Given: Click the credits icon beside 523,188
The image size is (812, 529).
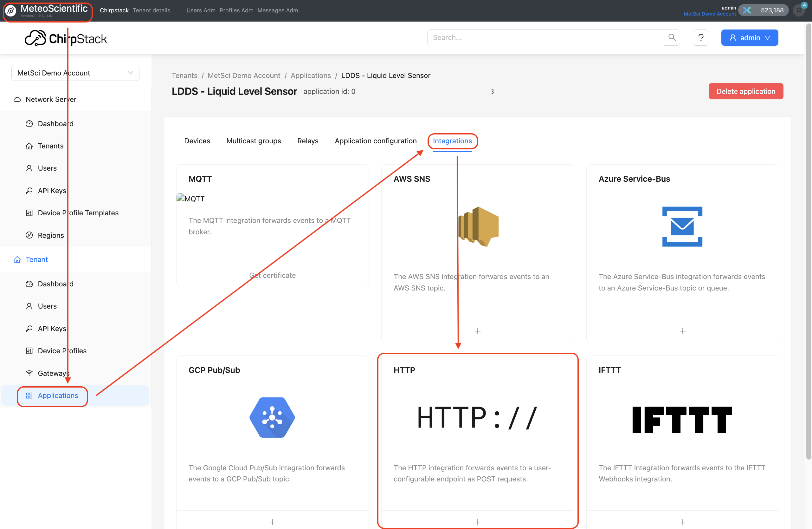Looking at the screenshot, I should coord(747,10).
